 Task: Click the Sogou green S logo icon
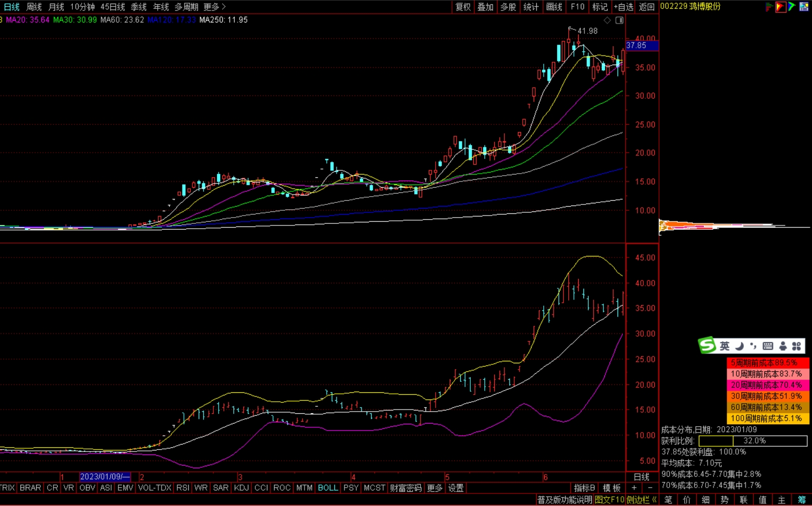click(x=707, y=346)
